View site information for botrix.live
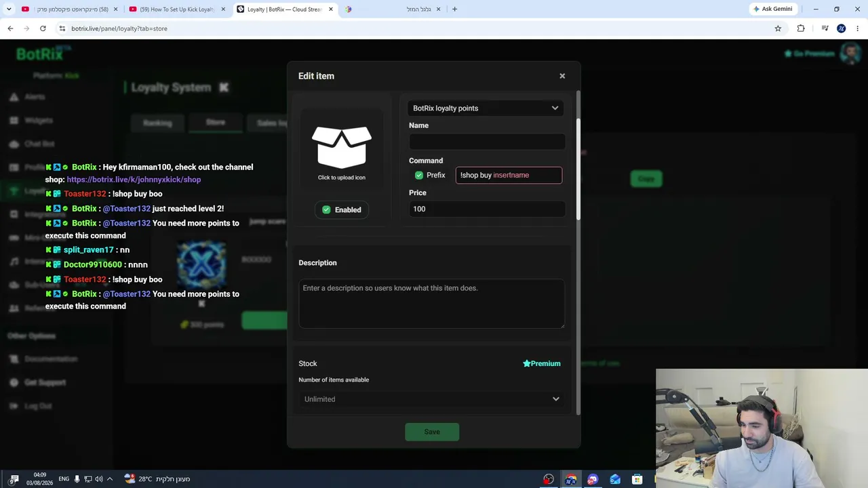This screenshot has width=868, height=488. coord(62,28)
